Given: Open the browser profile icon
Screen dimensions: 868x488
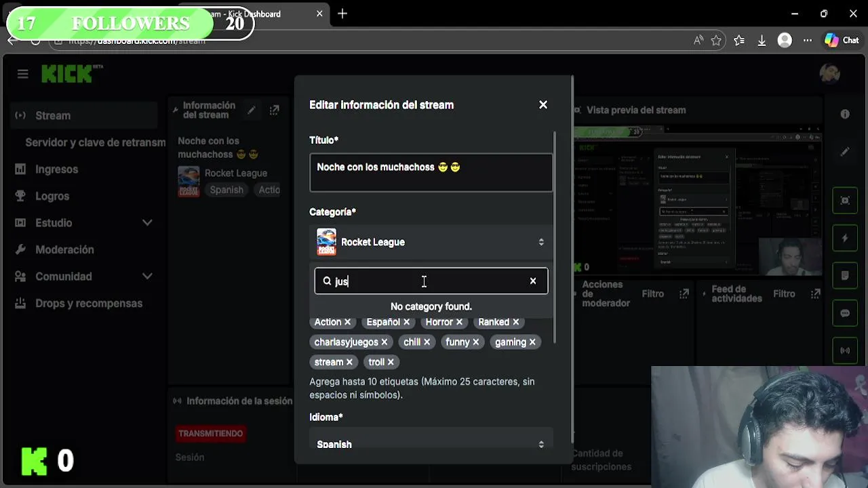Looking at the screenshot, I should (x=785, y=41).
